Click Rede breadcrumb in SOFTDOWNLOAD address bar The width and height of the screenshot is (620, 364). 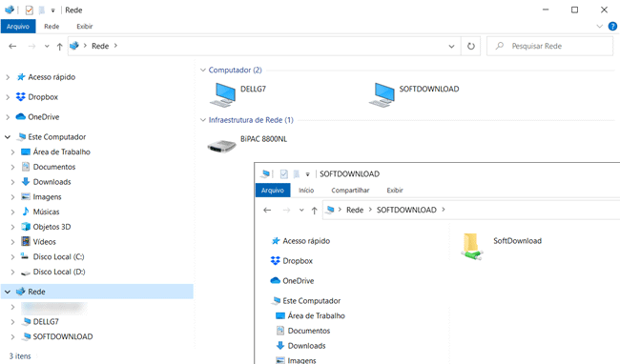(355, 210)
